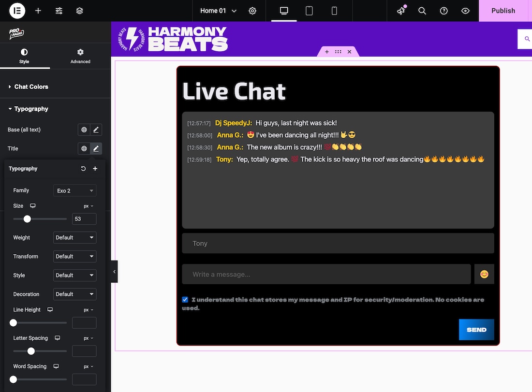The image size is (532, 392).
Task: Open the Weight dropdown
Action: point(74,237)
